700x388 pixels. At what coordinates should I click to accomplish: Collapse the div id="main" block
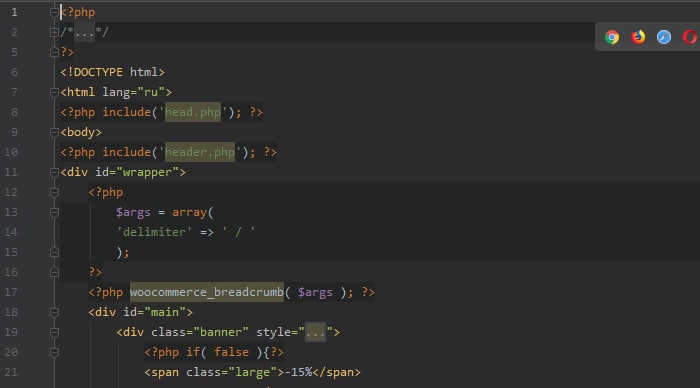(54, 312)
